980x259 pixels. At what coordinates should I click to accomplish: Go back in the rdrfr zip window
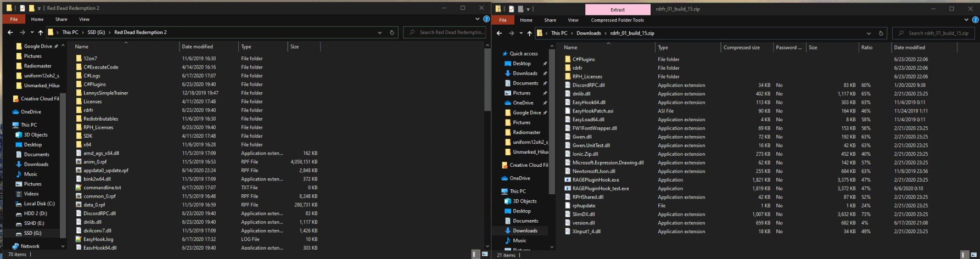coord(499,33)
